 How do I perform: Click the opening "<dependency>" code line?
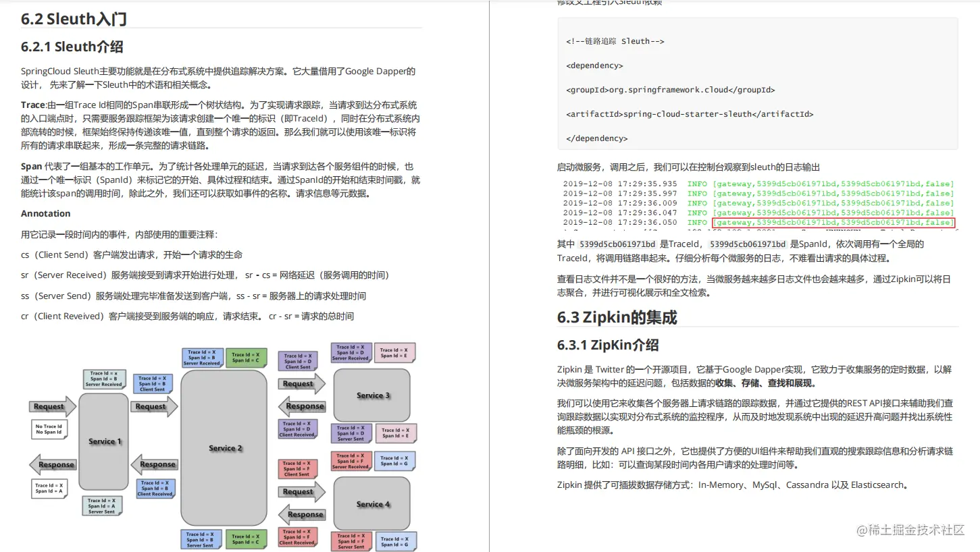pyautogui.click(x=594, y=65)
